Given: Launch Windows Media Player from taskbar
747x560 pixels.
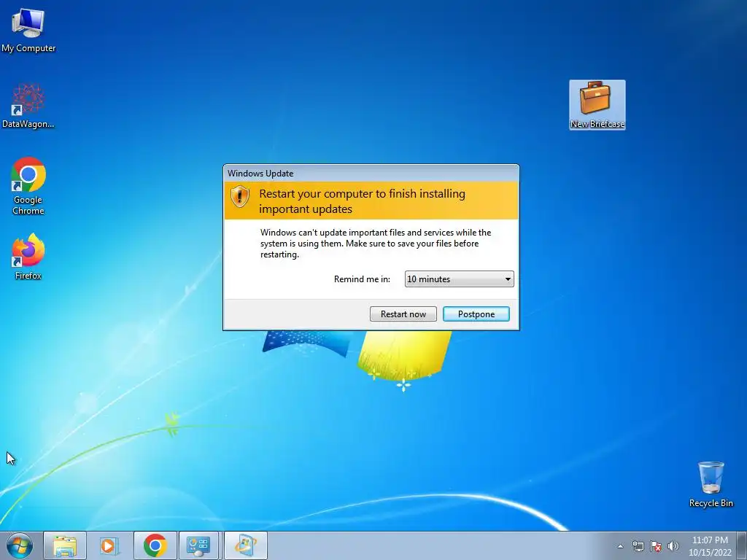Looking at the screenshot, I should pos(109,545).
